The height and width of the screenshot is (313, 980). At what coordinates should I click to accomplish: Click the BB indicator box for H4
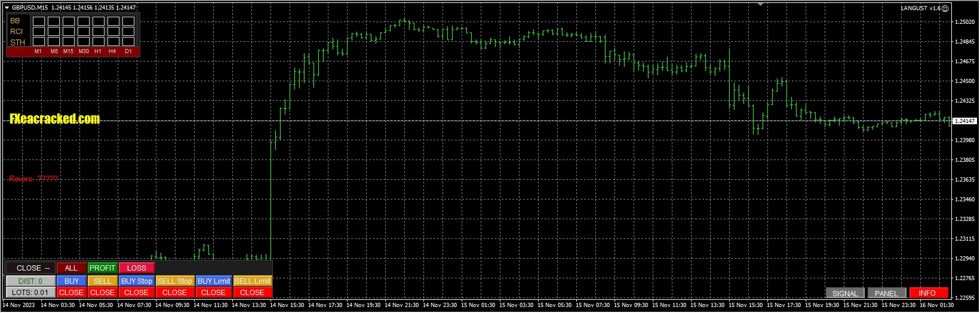click(113, 21)
